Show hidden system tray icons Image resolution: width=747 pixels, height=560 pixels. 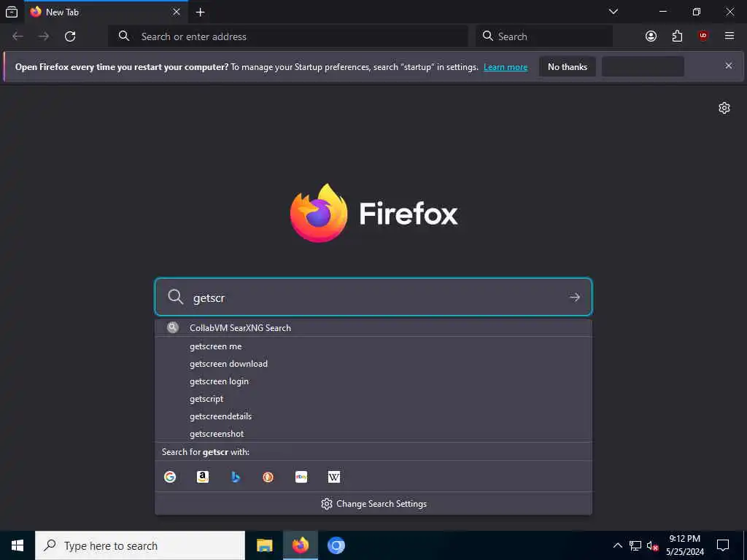[617, 545]
